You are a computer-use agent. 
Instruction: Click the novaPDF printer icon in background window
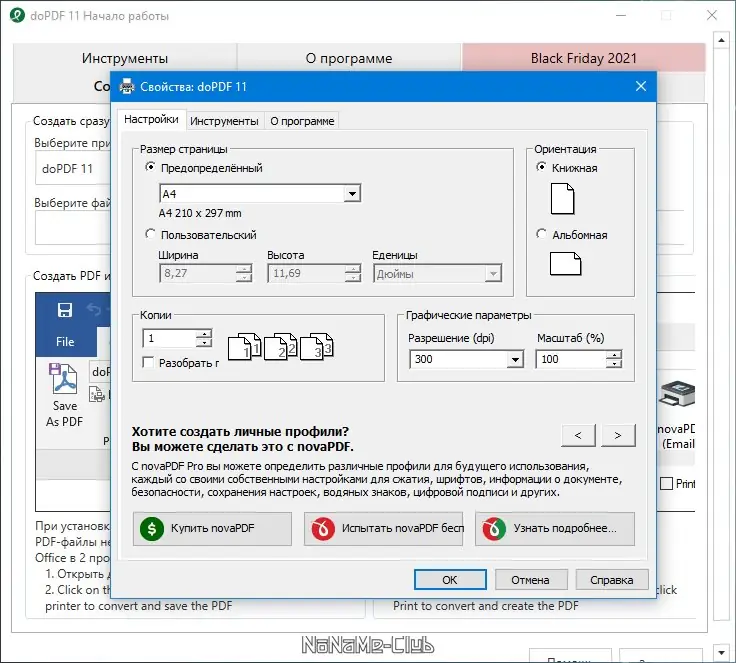677,394
